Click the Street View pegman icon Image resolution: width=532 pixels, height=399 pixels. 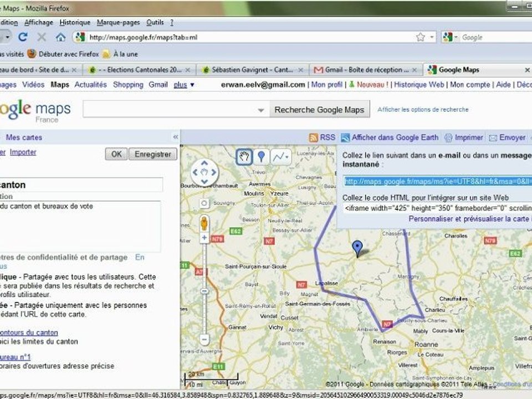pyautogui.click(x=204, y=223)
